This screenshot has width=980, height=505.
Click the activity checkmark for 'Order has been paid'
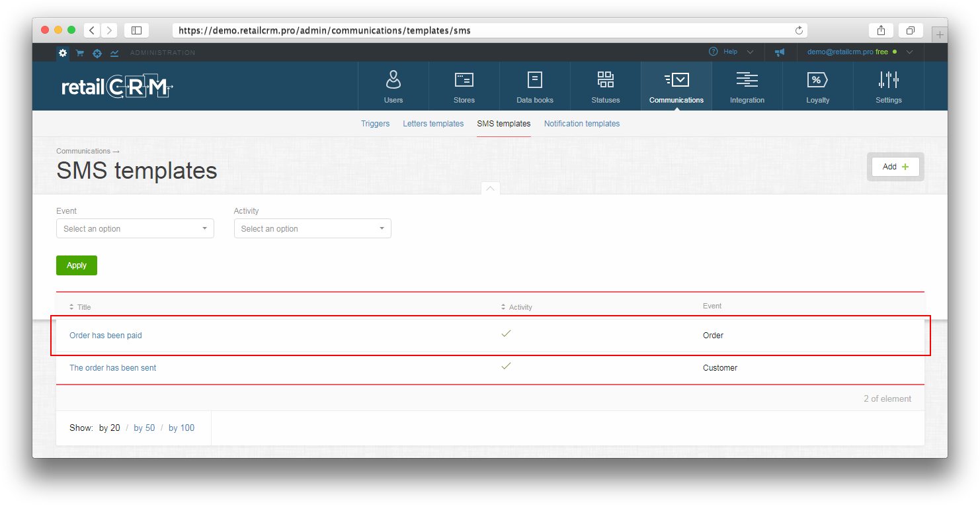point(506,334)
